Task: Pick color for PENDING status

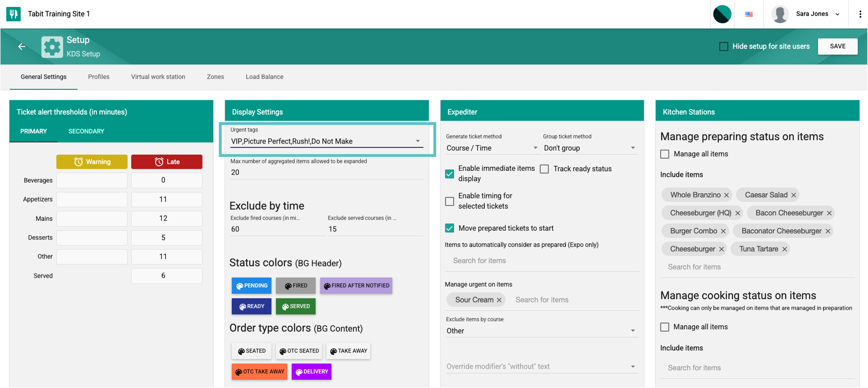Action: coord(251,286)
